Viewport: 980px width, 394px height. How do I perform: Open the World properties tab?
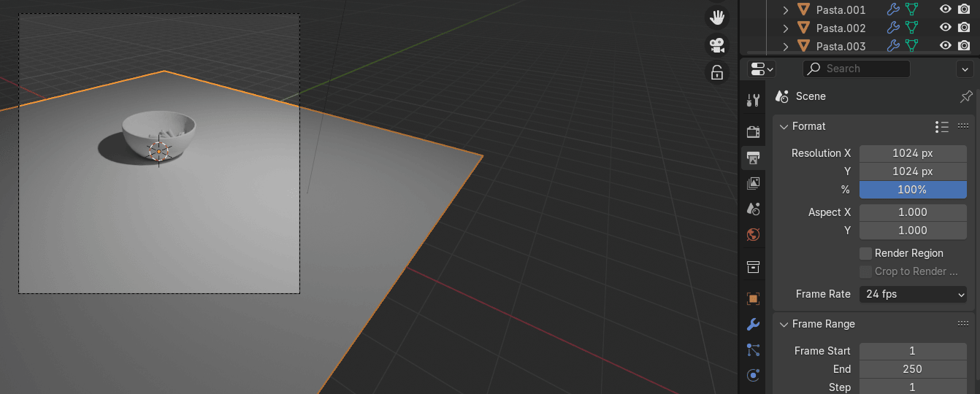[x=754, y=234]
